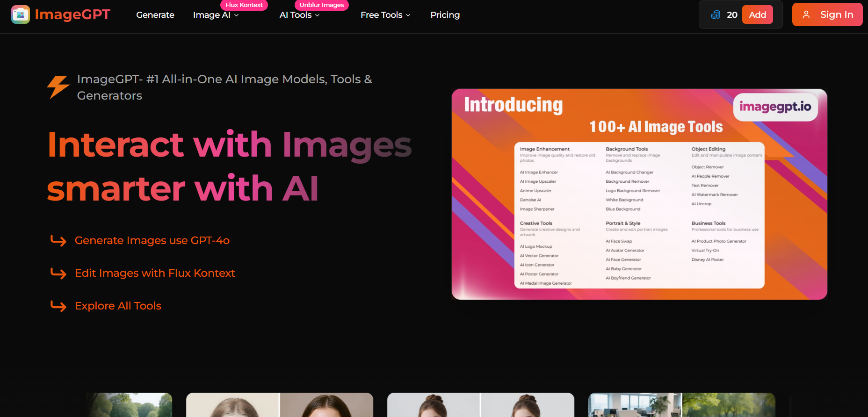Click arrow icon beside Explore All Tools
The height and width of the screenshot is (417, 868).
(x=58, y=306)
